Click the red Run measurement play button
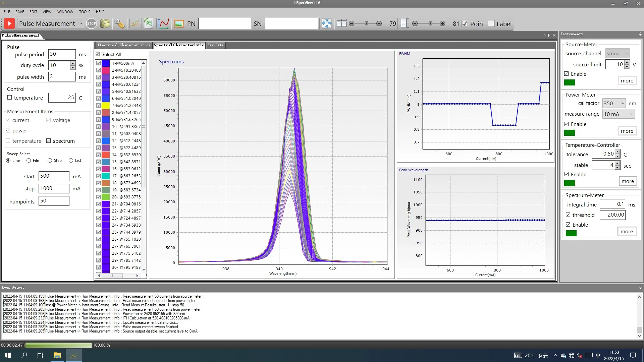Viewport: 644px width, 362px height. coord(9,23)
